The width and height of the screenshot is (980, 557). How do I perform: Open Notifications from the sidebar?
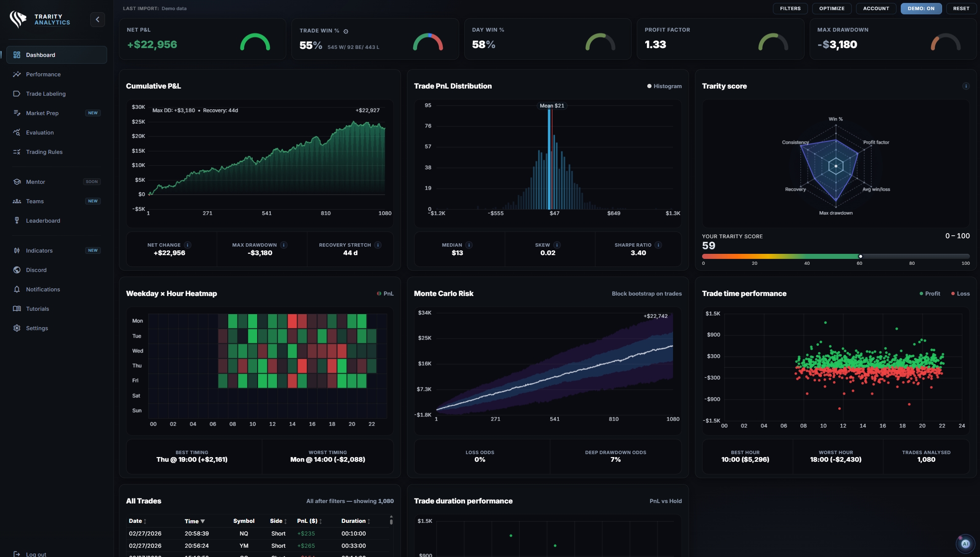43,289
